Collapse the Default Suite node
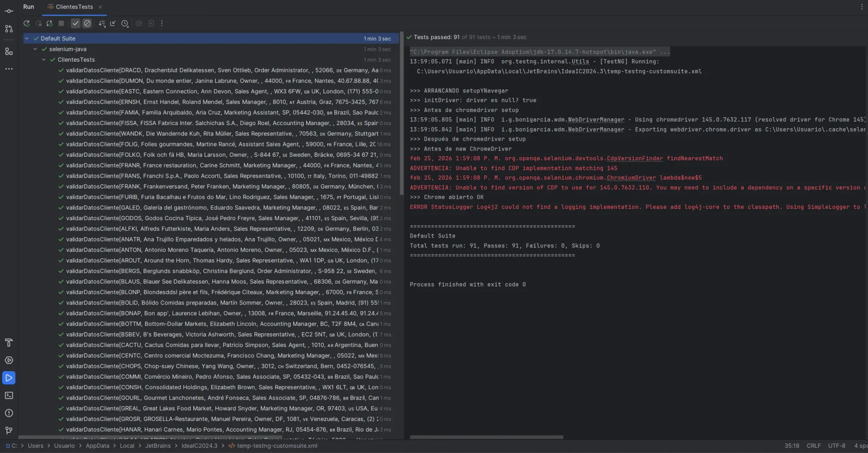This screenshot has height=453, width=868. tap(26, 38)
